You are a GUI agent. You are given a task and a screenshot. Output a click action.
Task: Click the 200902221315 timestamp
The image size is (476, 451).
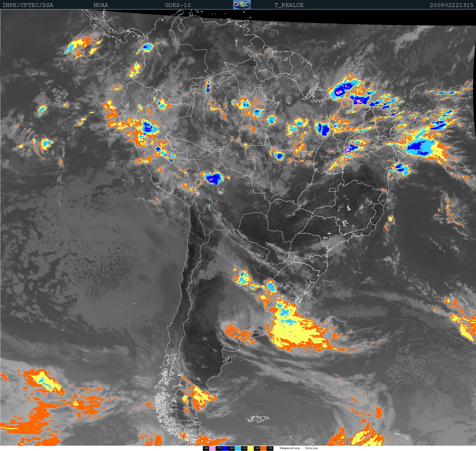pos(452,5)
